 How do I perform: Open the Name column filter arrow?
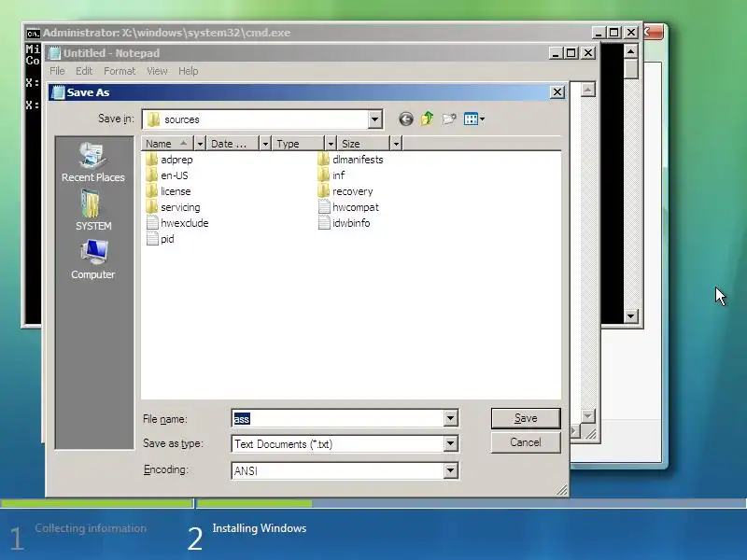pyautogui.click(x=200, y=144)
